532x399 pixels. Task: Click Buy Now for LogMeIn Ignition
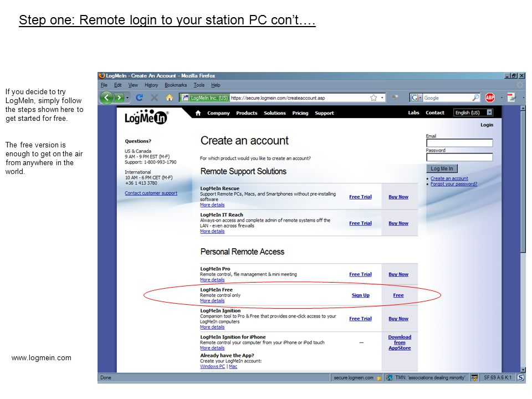tap(398, 319)
